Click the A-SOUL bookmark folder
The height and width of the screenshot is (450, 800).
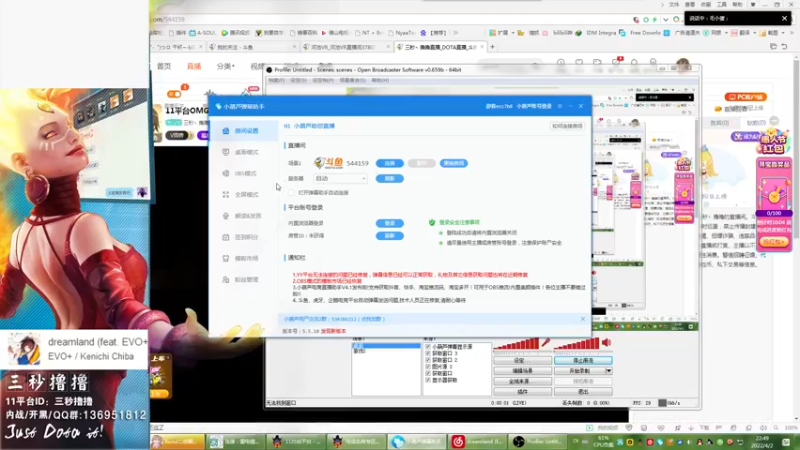203,33
